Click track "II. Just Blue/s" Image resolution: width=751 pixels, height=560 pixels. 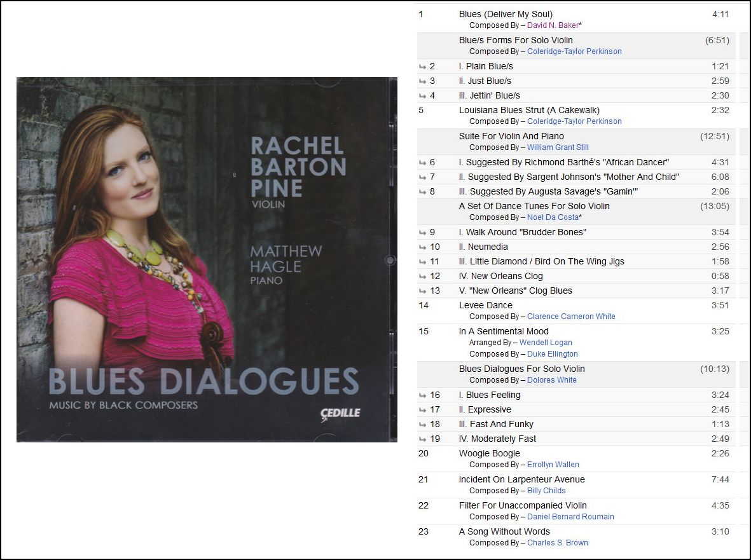point(485,81)
